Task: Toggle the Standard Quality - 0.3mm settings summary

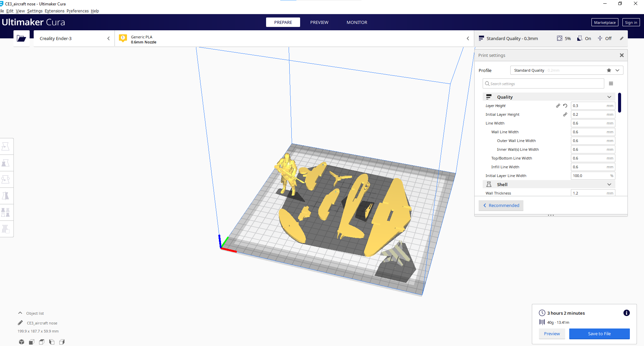Action: (551, 38)
